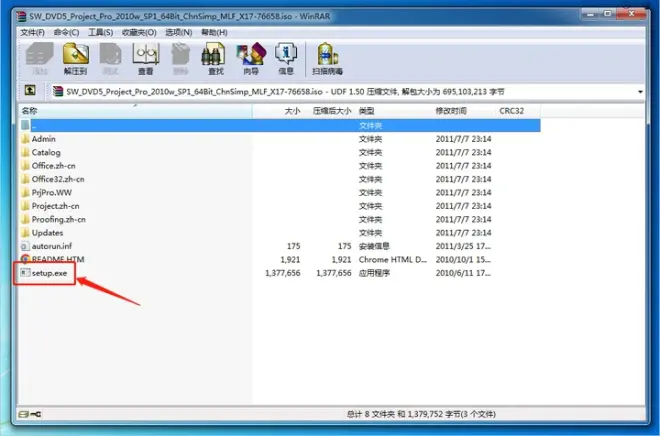Select the PrjPro.WW folder row
The image size is (660, 436).
pos(280,193)
